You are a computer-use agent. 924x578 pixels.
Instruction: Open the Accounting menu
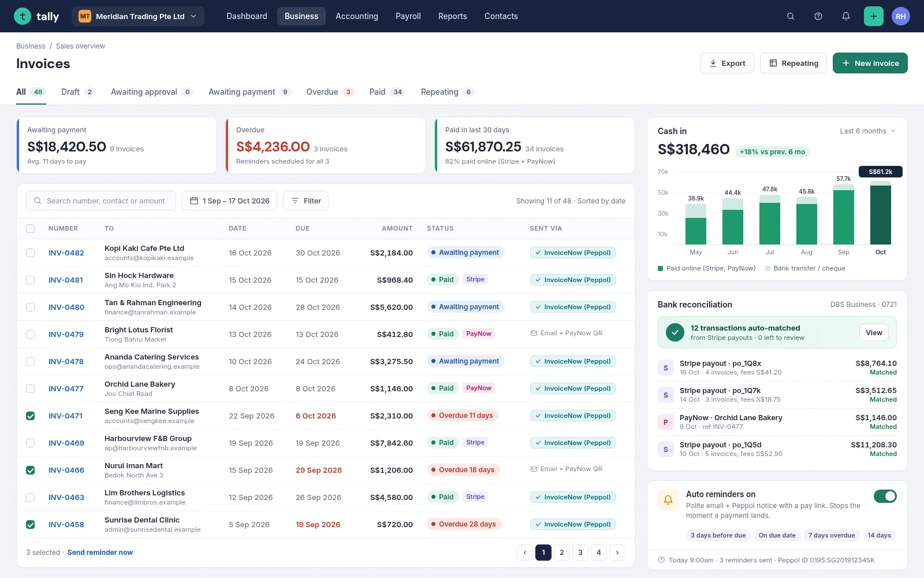coord(357,16)
